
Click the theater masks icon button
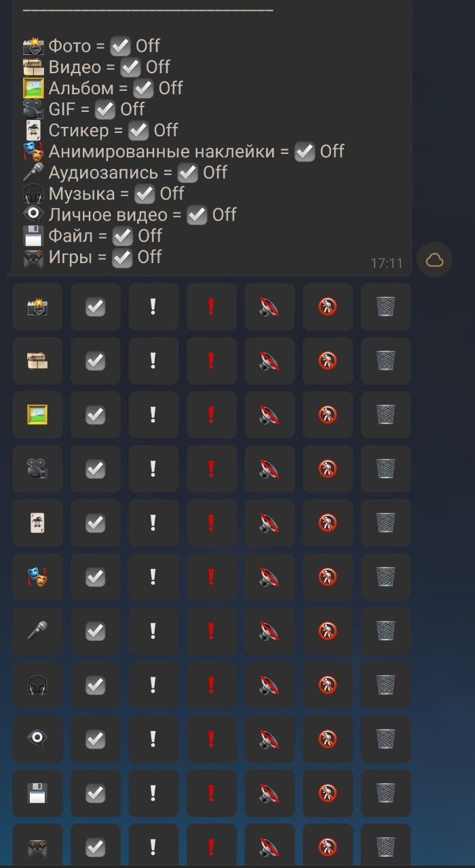37,577
